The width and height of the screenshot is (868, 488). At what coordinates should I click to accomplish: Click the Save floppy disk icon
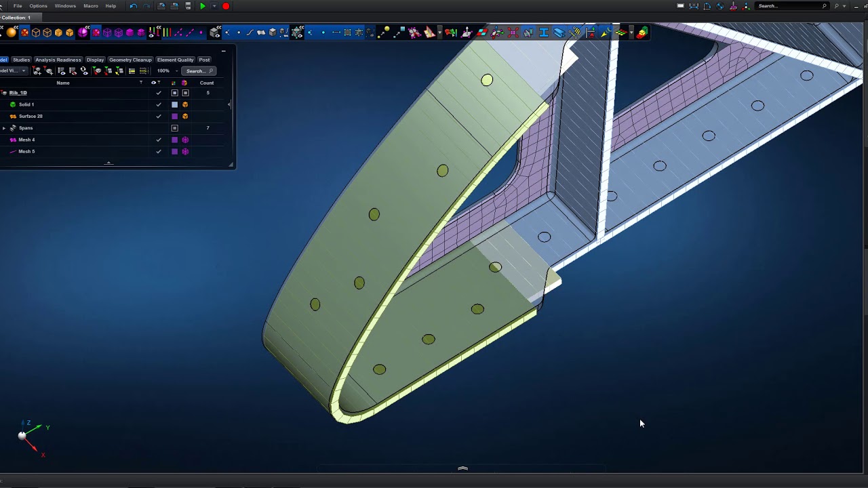pos(188,6)
